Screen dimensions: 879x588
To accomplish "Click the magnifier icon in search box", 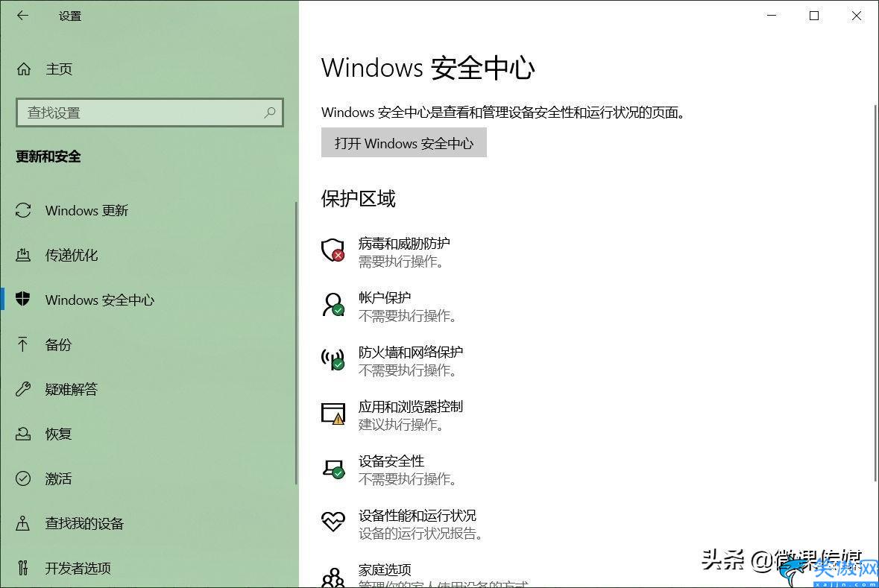I will 270,113.
